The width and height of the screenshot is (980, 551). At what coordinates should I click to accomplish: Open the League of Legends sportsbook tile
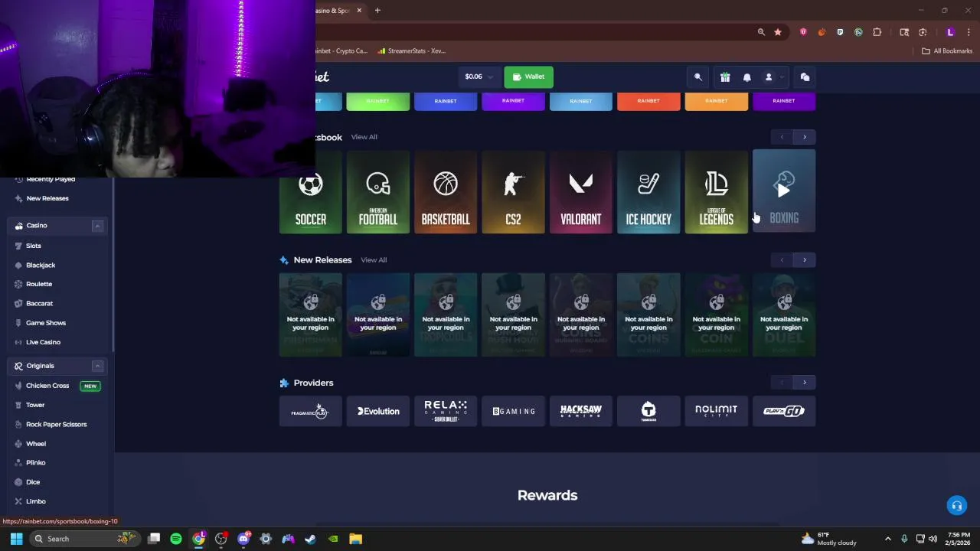click(x=716, y=192)
